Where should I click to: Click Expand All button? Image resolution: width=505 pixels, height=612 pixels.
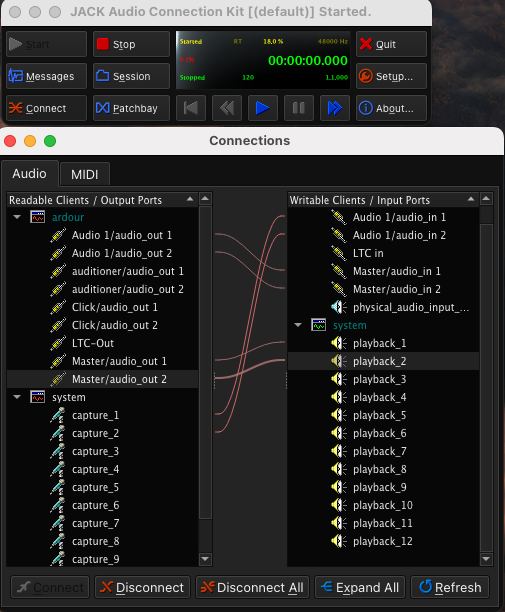(360, 587)
